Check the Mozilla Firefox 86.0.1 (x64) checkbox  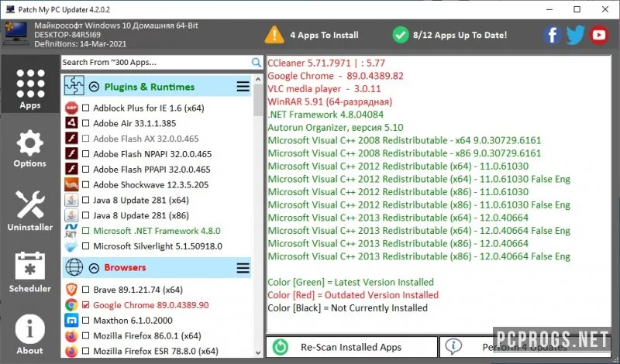(85, 335)
